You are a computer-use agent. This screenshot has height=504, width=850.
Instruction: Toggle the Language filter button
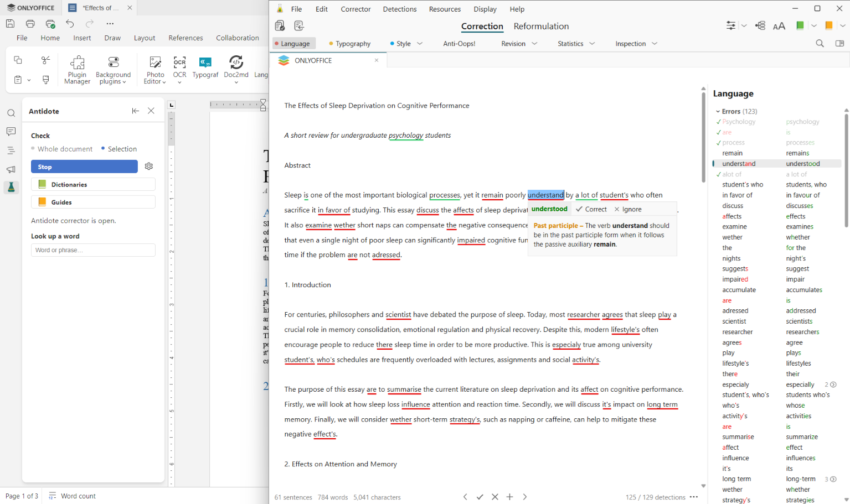pos(293,44)
